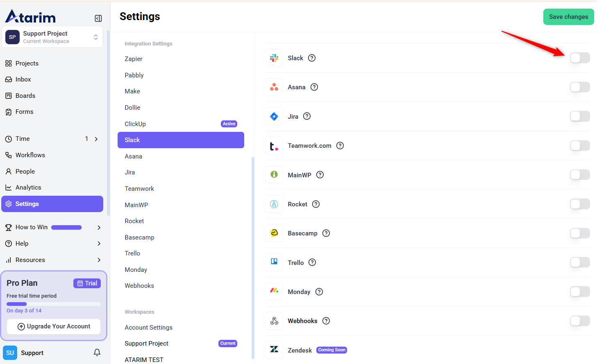
Task: Expand the How to Win section
Action: pos(99,228)
